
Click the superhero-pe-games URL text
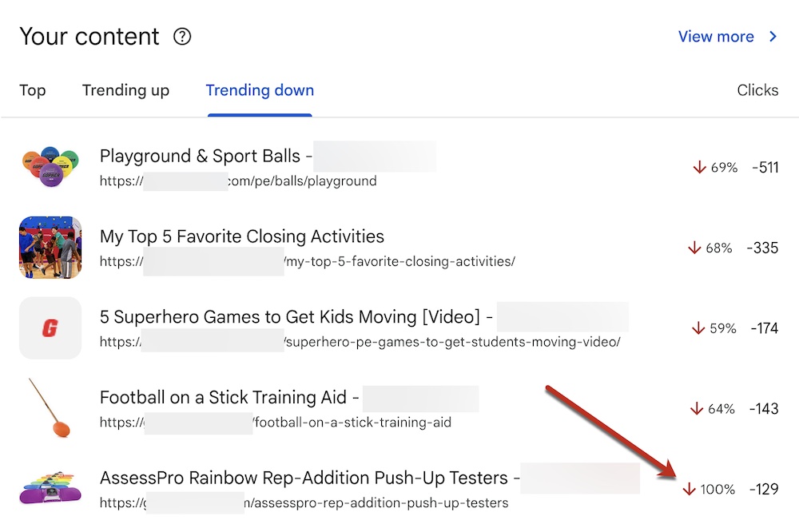click(452, 342)
